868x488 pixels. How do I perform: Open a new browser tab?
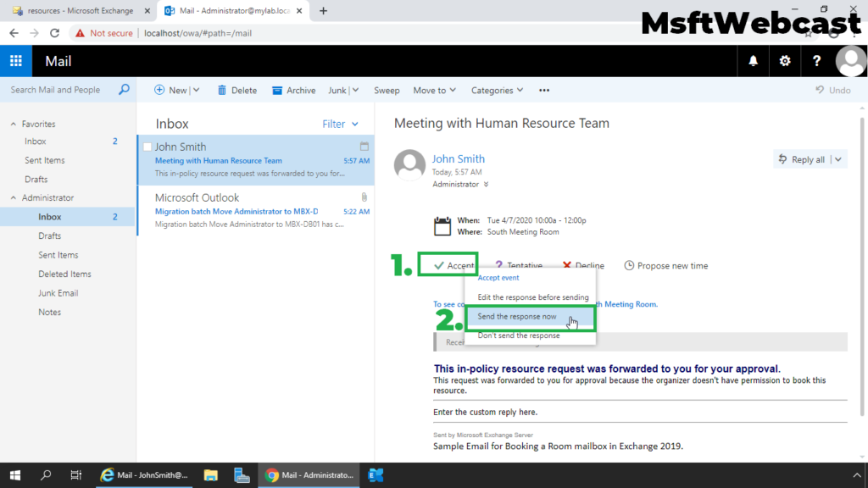coord(323,10)
